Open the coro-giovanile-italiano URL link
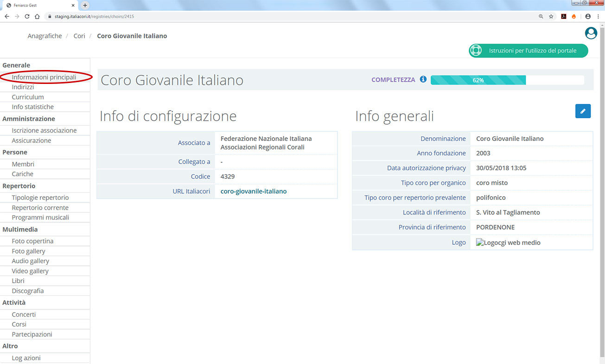 253,191
